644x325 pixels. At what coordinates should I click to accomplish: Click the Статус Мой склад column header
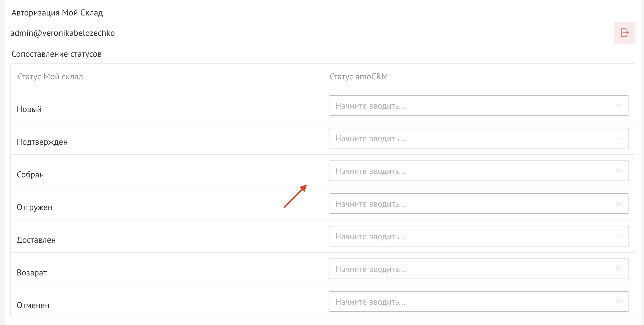[50, 77]
